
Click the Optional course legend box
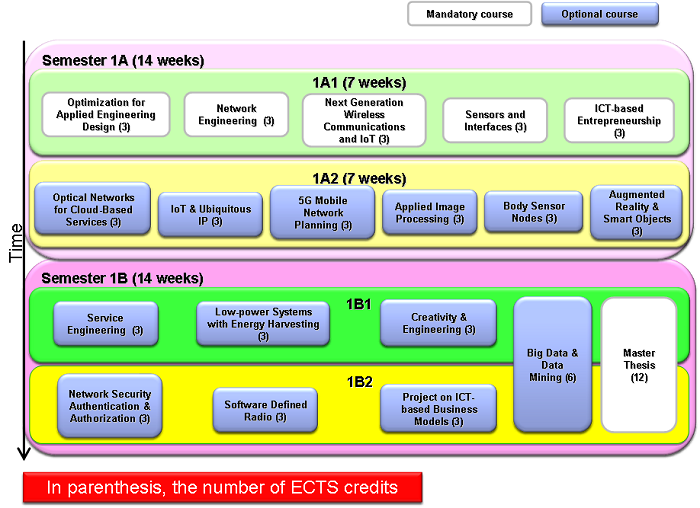tap(600, 14)
